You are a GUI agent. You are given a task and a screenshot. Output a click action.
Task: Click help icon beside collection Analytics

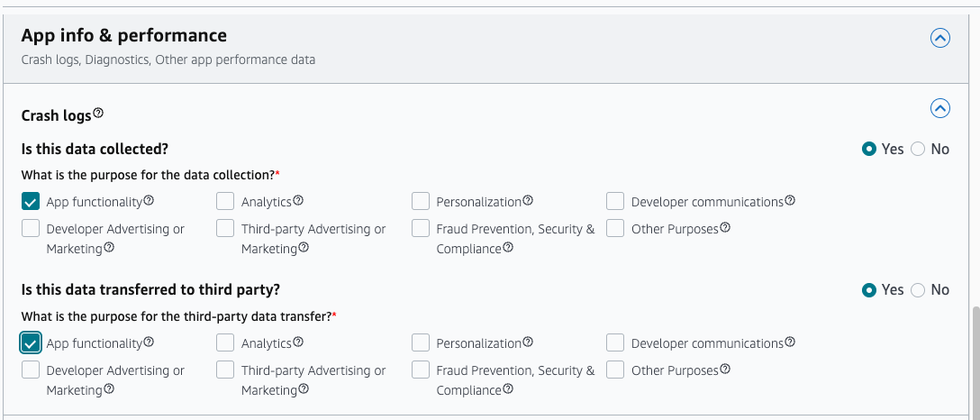298,201
